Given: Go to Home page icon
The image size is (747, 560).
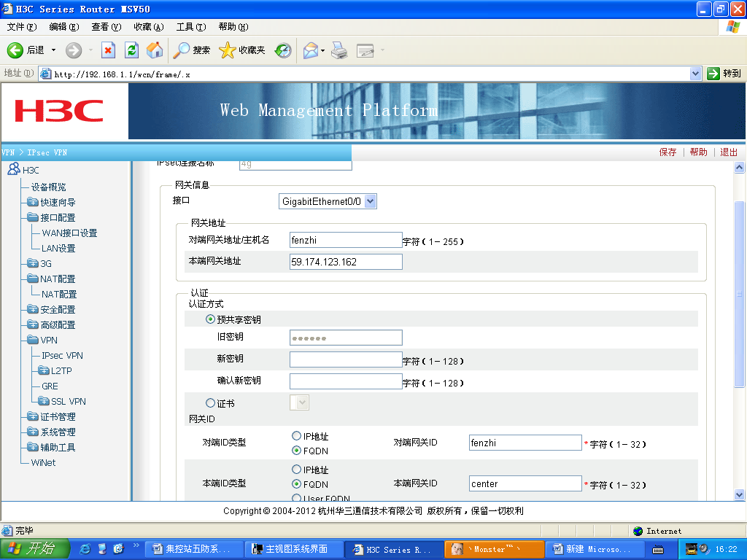Looking at the screenshot, I should (155, 50).
